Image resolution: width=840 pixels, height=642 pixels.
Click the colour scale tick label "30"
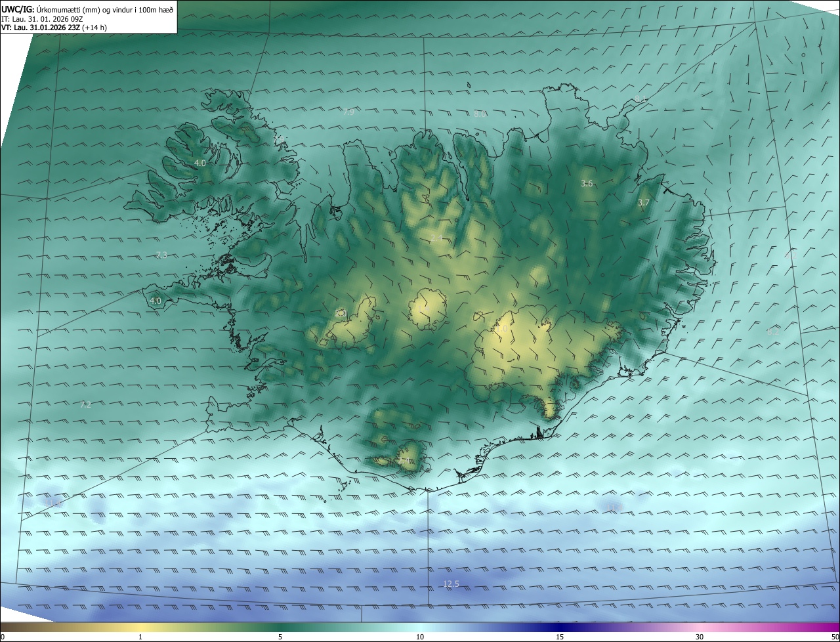point(700,637)
